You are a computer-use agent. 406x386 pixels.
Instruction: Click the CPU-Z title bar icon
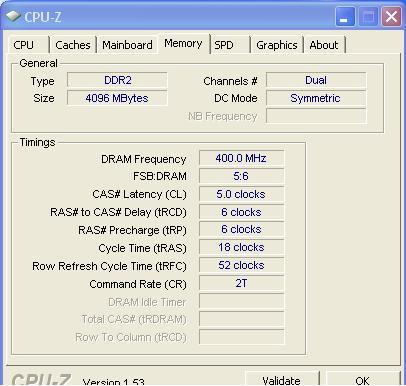click(13, 16)
